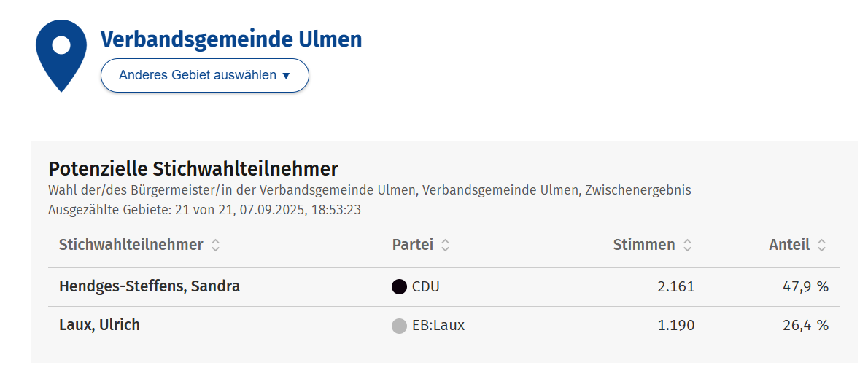Viewport: 868px width, 376px height.
Task: Sort by Stichwahlteilnehmer column arrows
Action: 215,246
